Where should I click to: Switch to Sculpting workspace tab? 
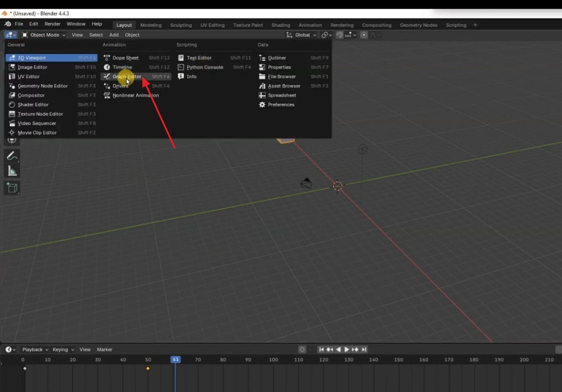tap(181, 25)
